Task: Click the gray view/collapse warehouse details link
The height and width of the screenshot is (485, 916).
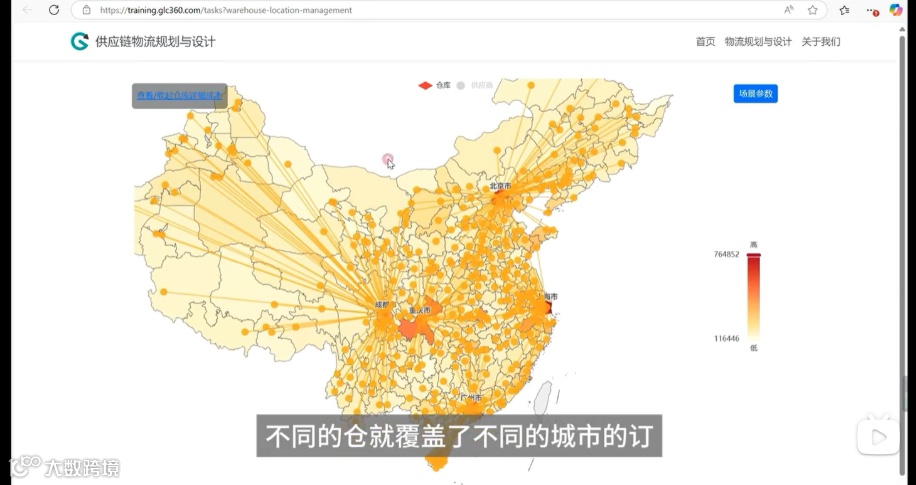Action: coord(179,95)
